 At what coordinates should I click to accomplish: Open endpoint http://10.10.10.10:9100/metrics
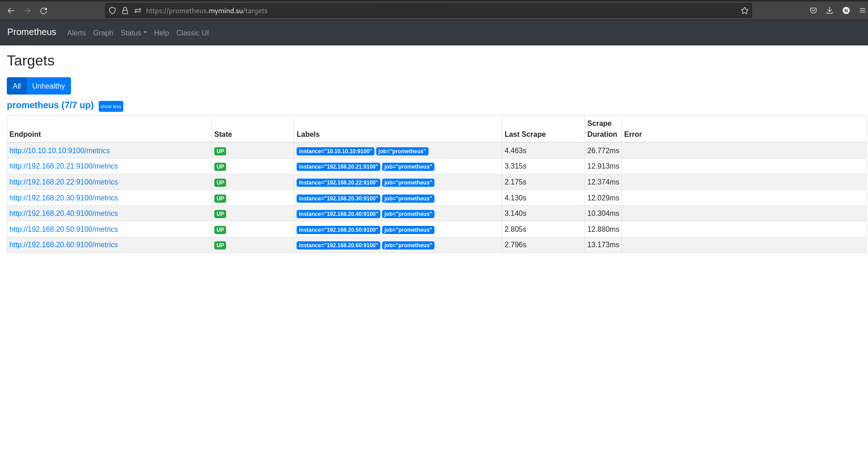pos(60,150)
